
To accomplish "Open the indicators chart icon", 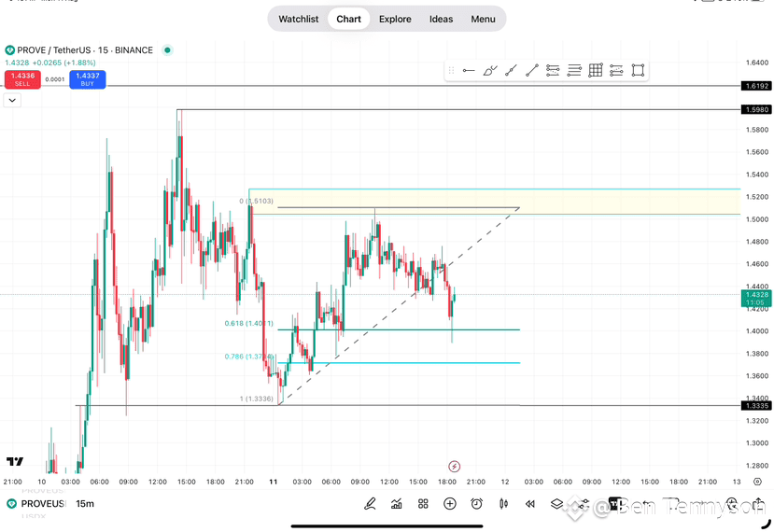I will click(x=397, y=504).
